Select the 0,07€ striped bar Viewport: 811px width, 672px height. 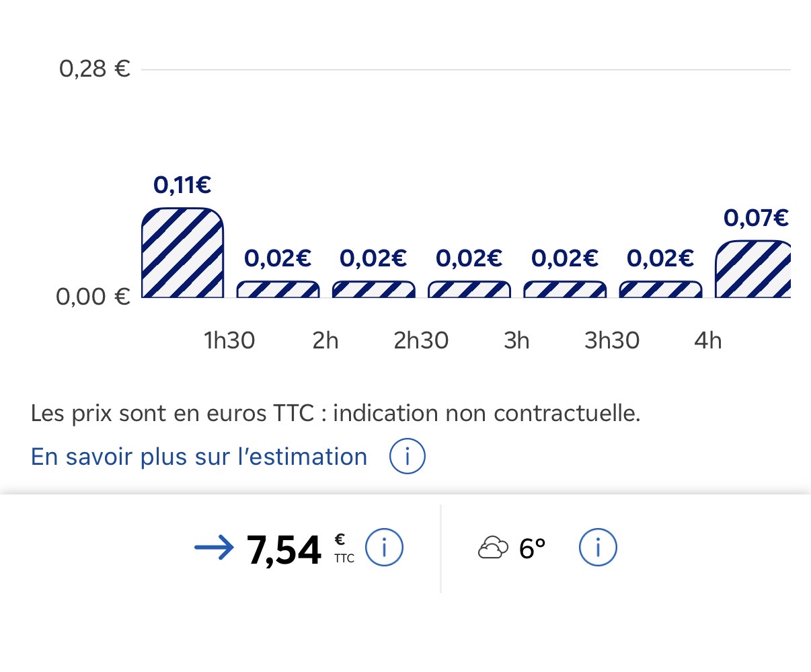[752, 269]
